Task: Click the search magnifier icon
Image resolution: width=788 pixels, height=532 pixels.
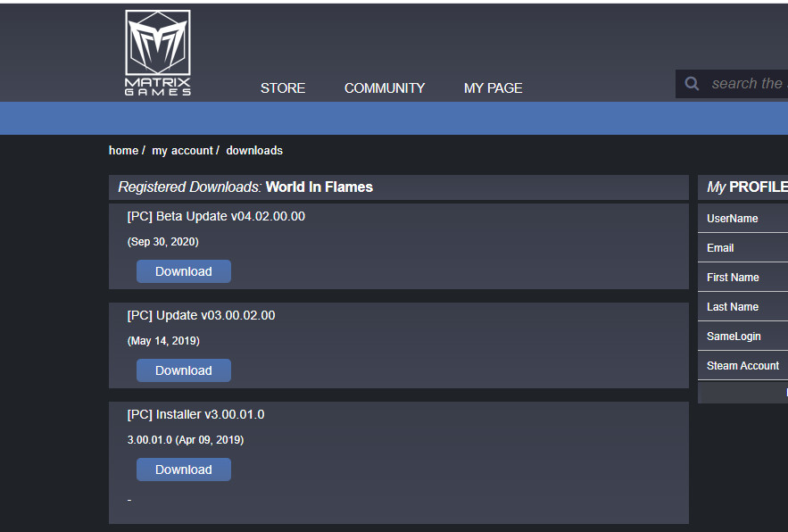Action: coord(692,84)
